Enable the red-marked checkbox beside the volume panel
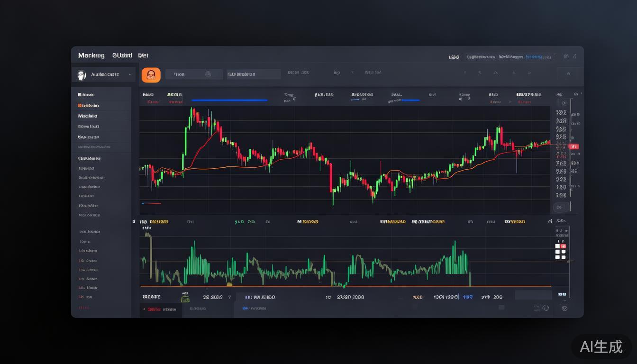This screenshot has width=637, height=364. click(563, 246)
